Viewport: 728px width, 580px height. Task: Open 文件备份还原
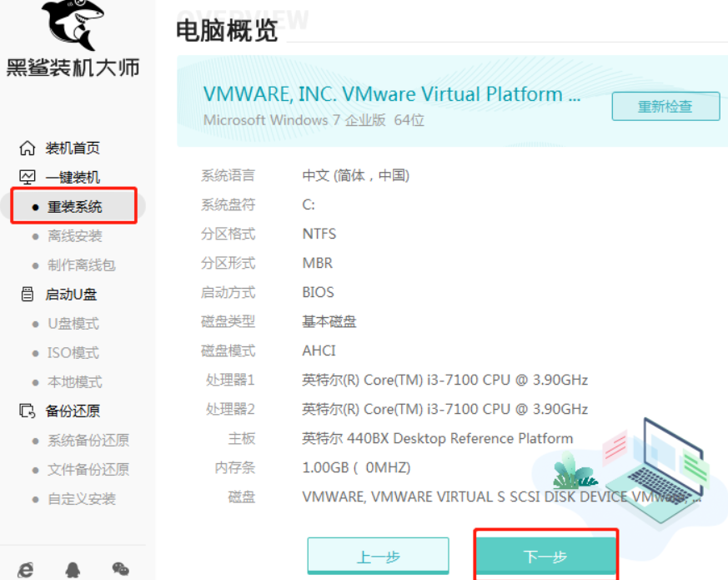click(88, 470)
